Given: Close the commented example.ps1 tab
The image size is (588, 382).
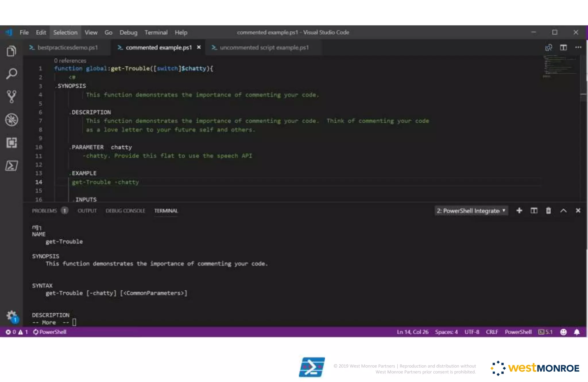Looking at the screenshot, I should tap(199, 47).
